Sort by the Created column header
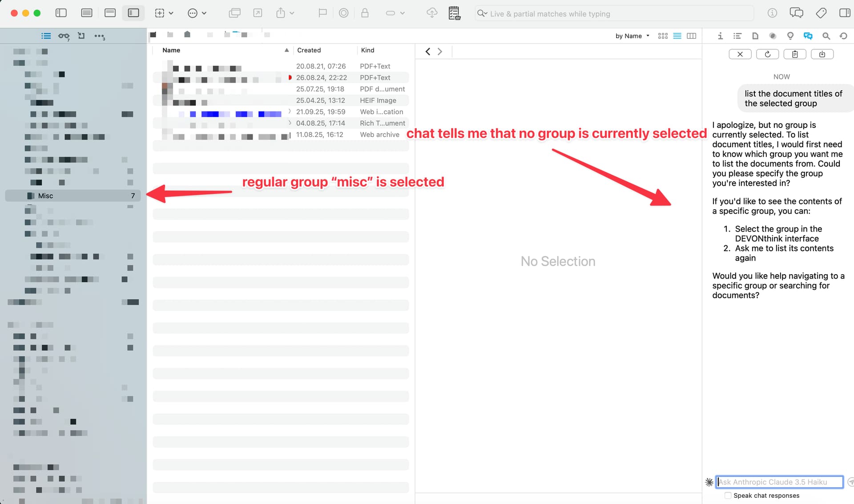 coord(309,50)
